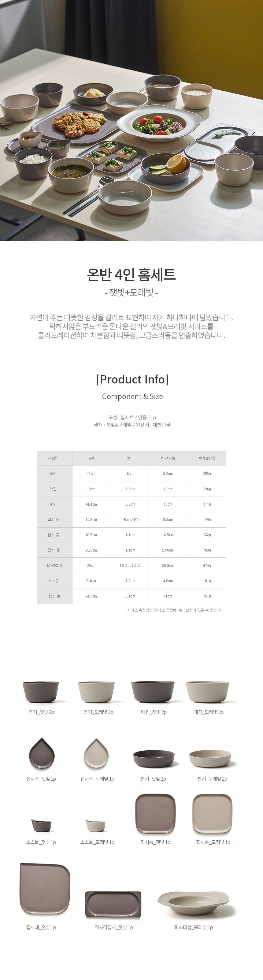The image size is (263, 980).
Task: Open the 대접_모래빛 2p bowl image
Action: [208, 692]
